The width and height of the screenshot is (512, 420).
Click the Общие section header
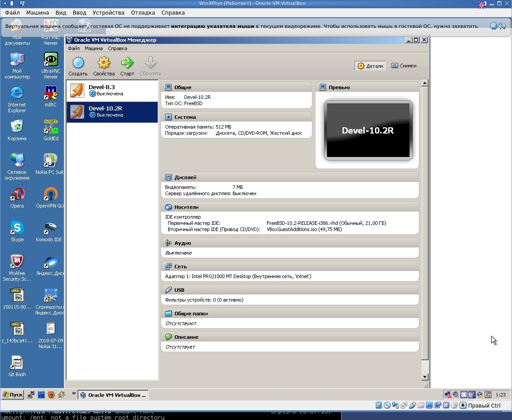(236, 87)
